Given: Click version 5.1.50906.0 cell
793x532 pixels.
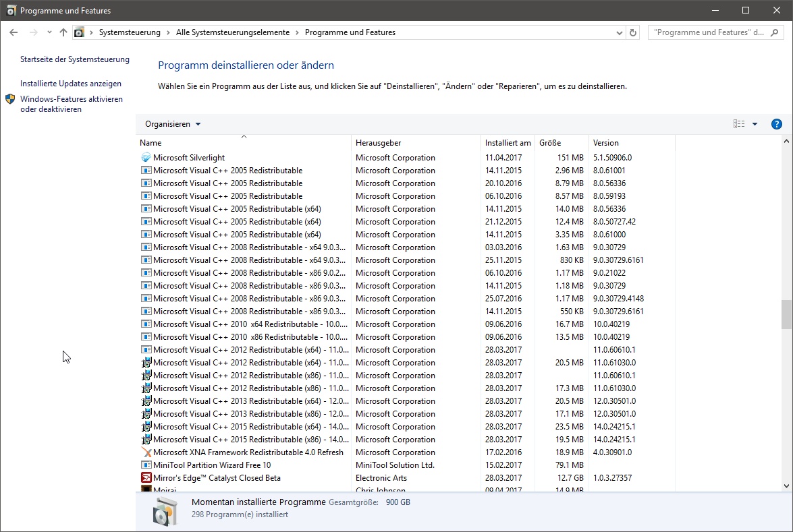Looking at the screenshot, I should point(612,158).
